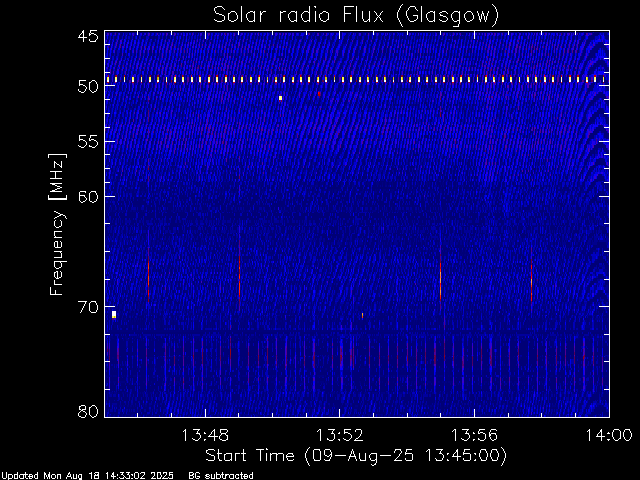Click the '14:00' time tick label
The width and height of the screenshot is (640, 480).
click(609, 435)
